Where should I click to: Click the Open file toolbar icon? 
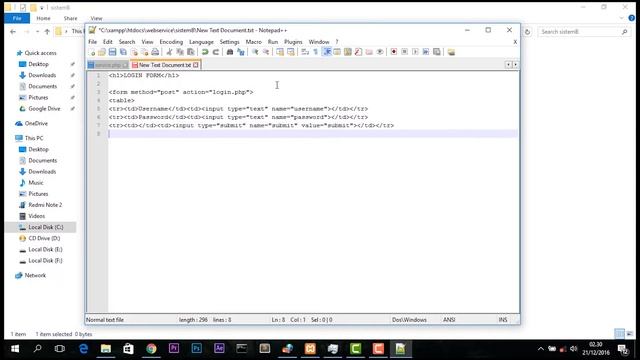coord(102,52)
